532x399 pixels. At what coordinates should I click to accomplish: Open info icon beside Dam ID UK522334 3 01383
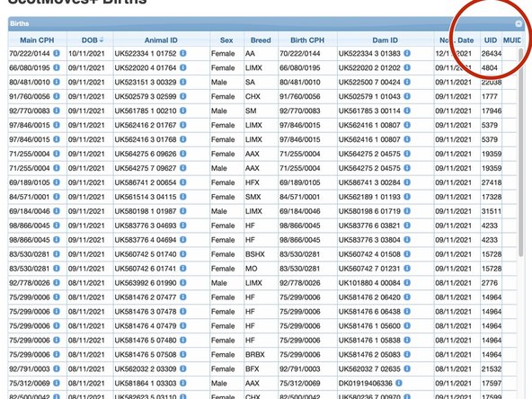(407, 53)
